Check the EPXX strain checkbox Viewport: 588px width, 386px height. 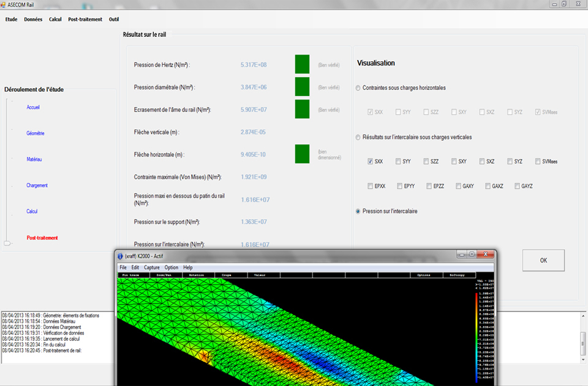pyautogui.click(x=371, y=186)
